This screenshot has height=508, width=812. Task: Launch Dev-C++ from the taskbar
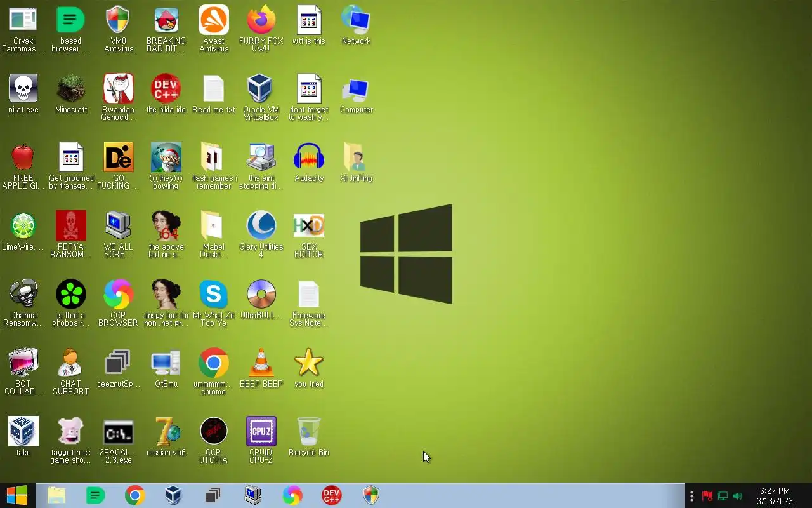coord(332,495)
